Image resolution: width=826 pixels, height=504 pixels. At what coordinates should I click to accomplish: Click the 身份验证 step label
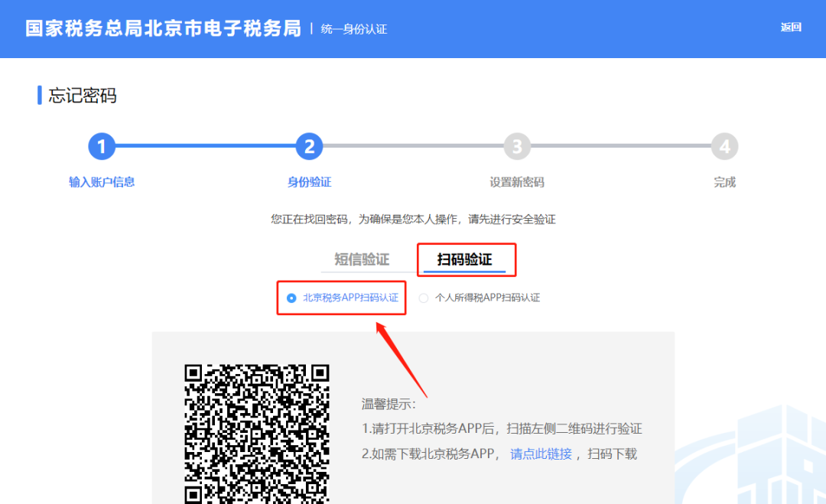coord(309,182)
